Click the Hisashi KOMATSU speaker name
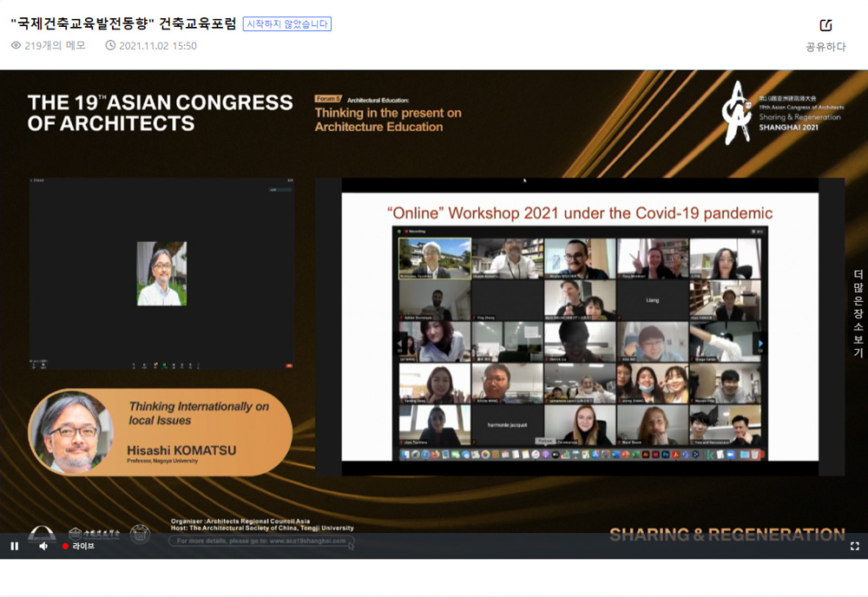The image size is (868, 597). point(181,450)
